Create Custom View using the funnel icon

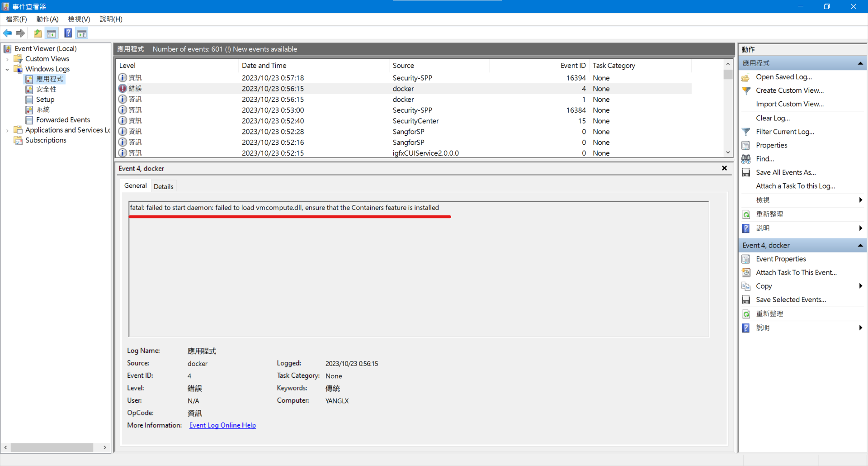pos(746,90)
